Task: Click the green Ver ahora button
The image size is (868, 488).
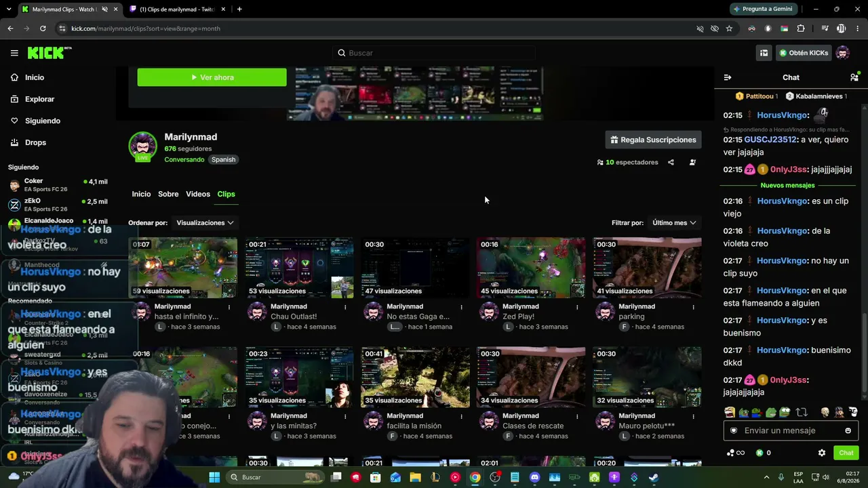Action: (212, 77)
